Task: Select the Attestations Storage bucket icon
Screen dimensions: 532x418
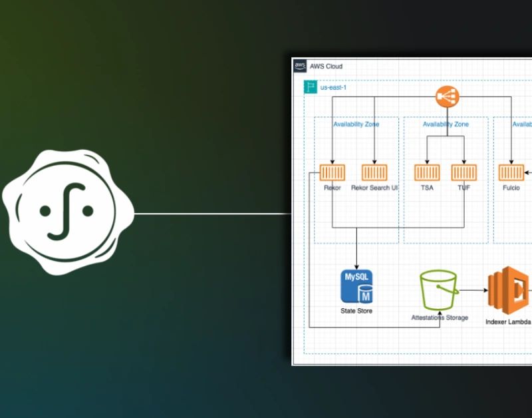Action: pos(439,290)
